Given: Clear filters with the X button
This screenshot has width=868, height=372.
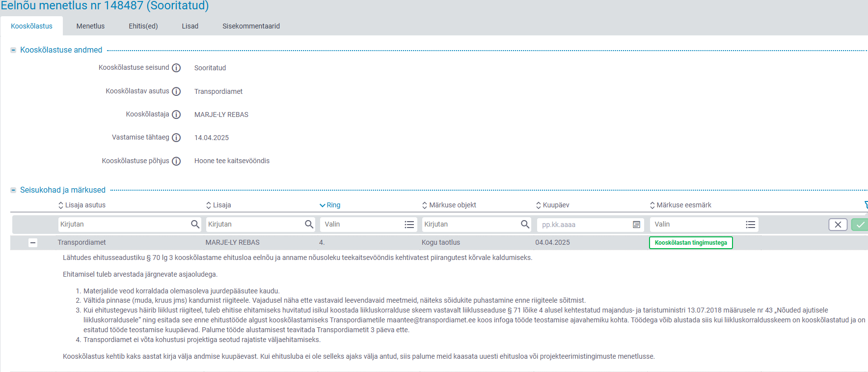Looking at the screenshot, I should coord(838,225).
